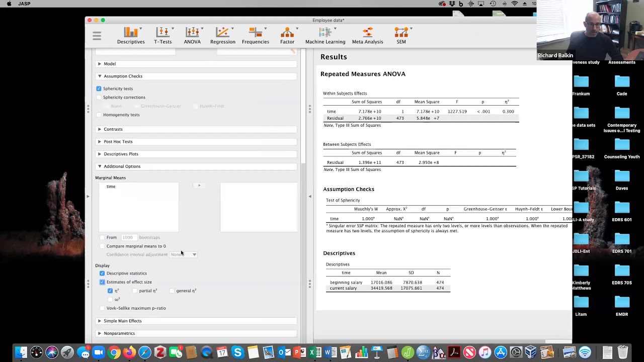Viewport: 644px width, 362px height.
Task: Open the Cade folder on the desktop
Action: coord(622,86)
